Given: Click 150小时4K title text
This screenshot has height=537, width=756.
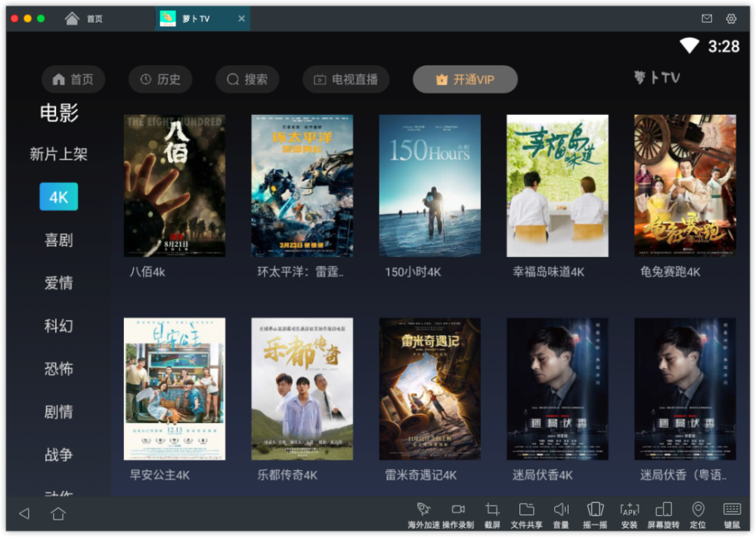Looking at the screenshot, I should [413, 272].
